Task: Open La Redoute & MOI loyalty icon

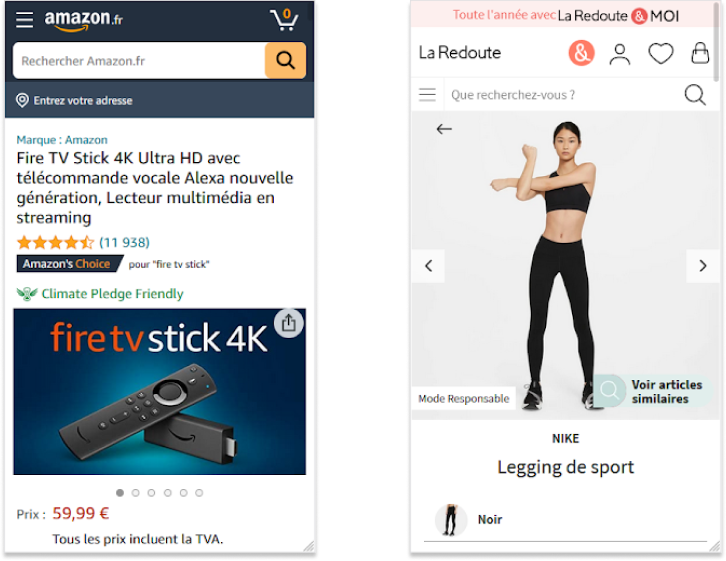Action: 581,53
